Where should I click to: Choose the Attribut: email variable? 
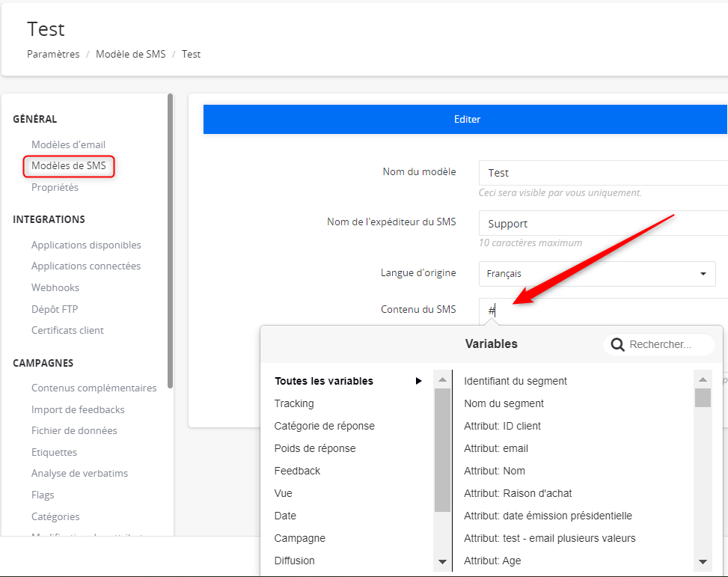[x=496, y=448]
